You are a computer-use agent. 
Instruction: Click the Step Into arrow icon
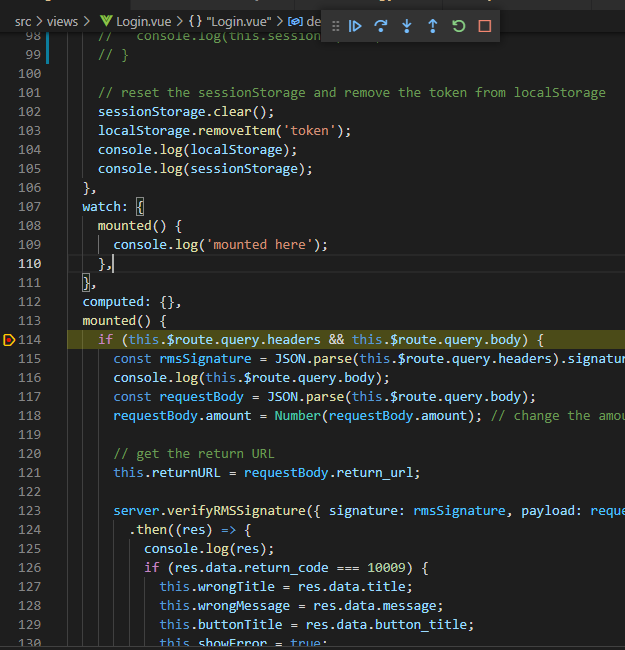(x=407, y=26)
